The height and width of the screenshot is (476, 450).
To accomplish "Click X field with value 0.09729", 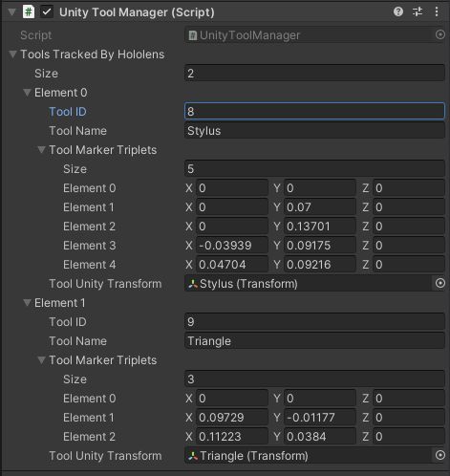I will coord(232,418).
